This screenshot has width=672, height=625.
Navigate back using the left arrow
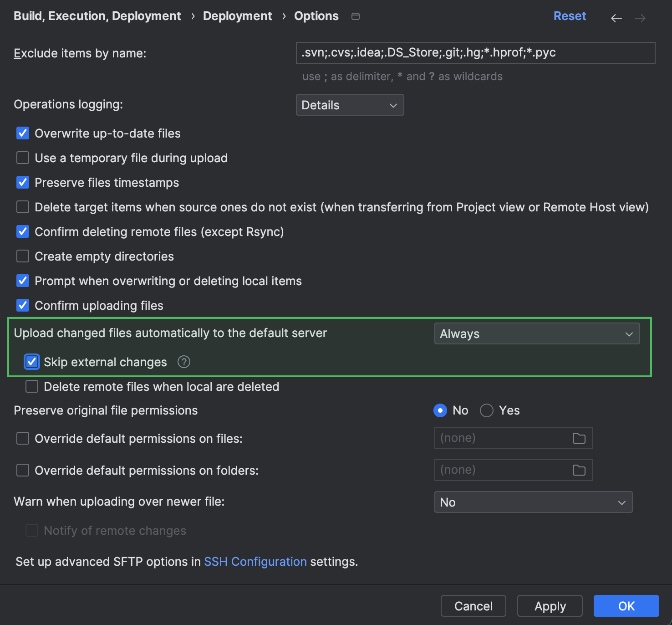(x=616, y=18)
